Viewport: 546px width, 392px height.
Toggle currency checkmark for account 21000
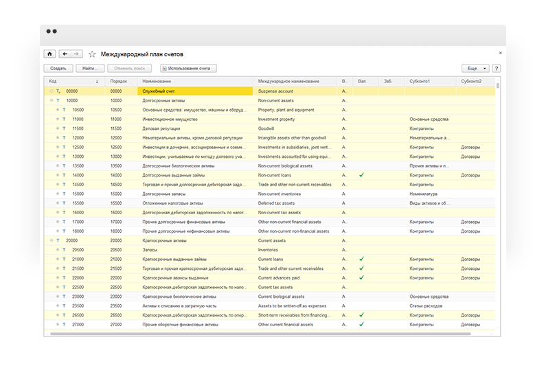pos(361,259)
